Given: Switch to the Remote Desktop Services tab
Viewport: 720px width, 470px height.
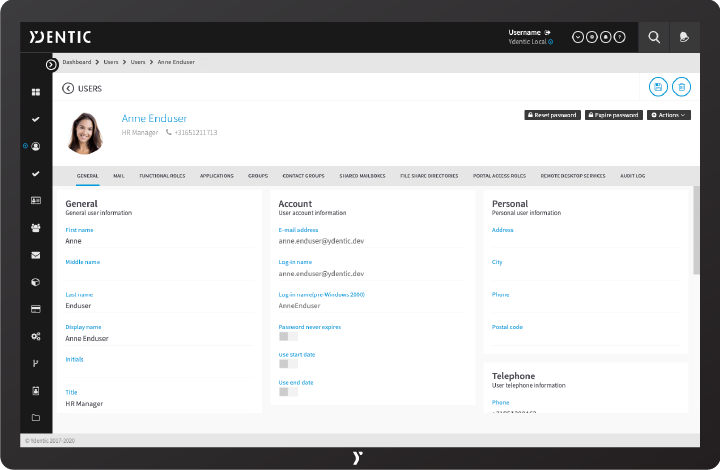Looking at the screenshot, I should tap(573, 176).
